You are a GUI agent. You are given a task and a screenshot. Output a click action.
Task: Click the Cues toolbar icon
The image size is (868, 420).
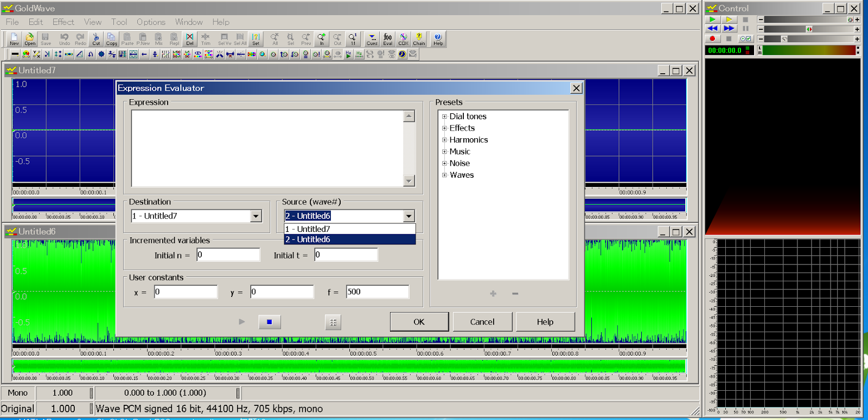[372, 39]
